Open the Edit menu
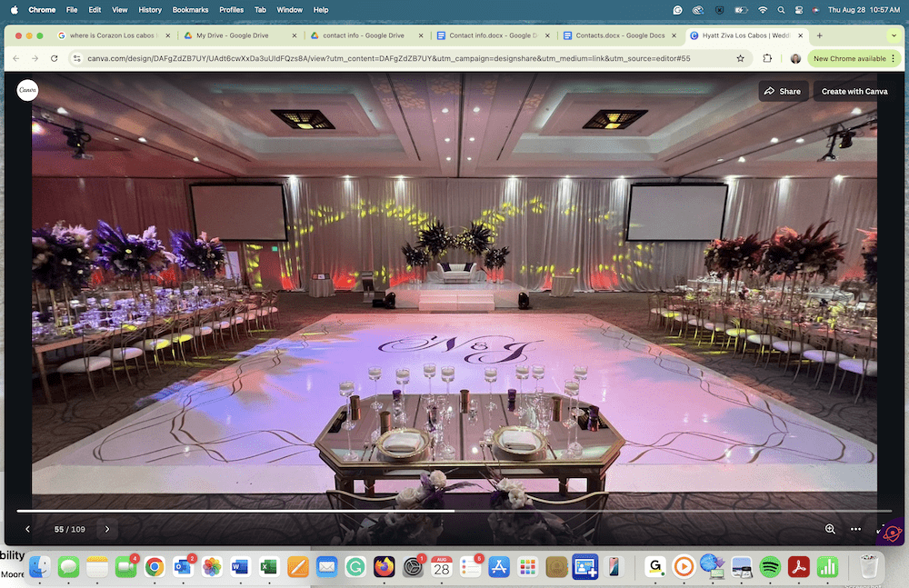This screenshot has width=909, height=588. (95, 10)
